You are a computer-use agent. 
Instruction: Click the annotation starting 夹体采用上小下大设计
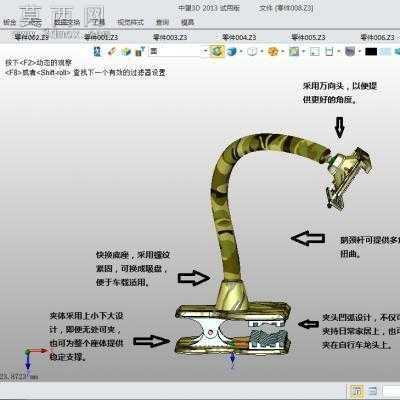(87, 336)
